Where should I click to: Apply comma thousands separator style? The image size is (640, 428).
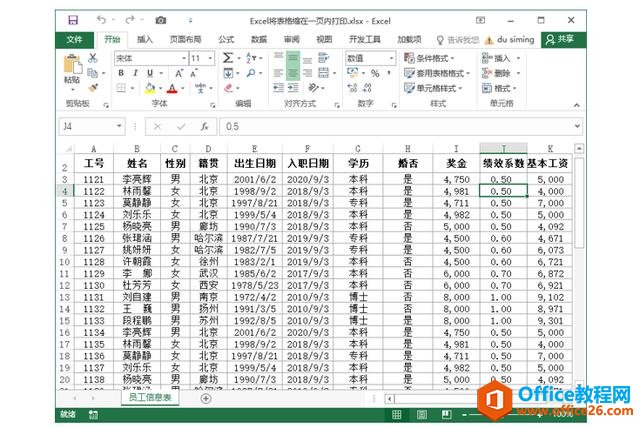click(388, 73)
